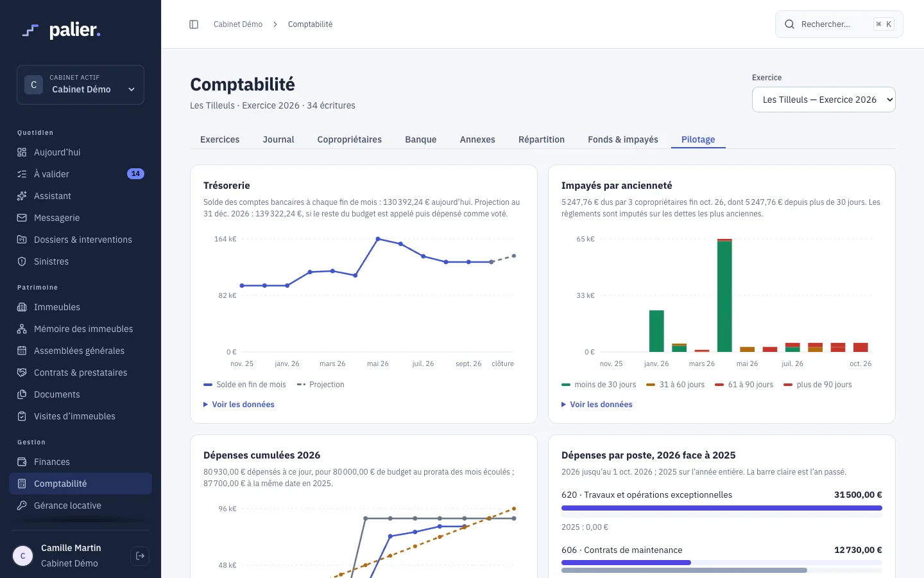This screenshot has height=578, width=924.
Task: Click the Cabinet Démo breadcrumb link
Action: coord(238,24)
